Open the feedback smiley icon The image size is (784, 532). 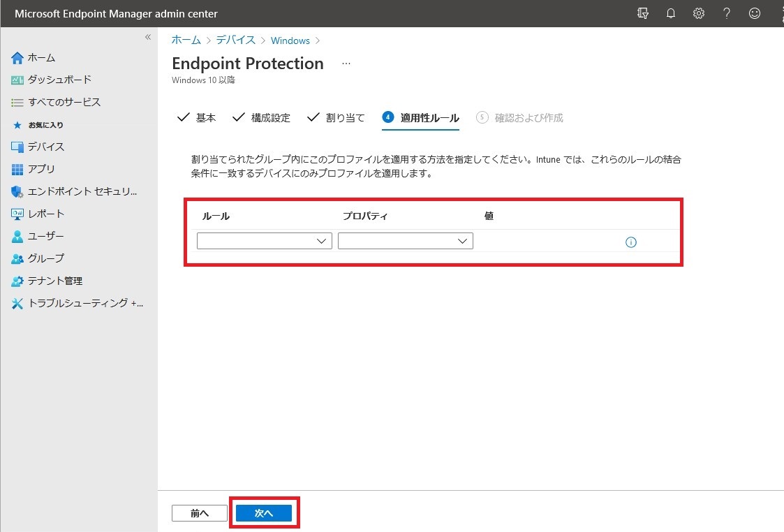coord(755,13)
